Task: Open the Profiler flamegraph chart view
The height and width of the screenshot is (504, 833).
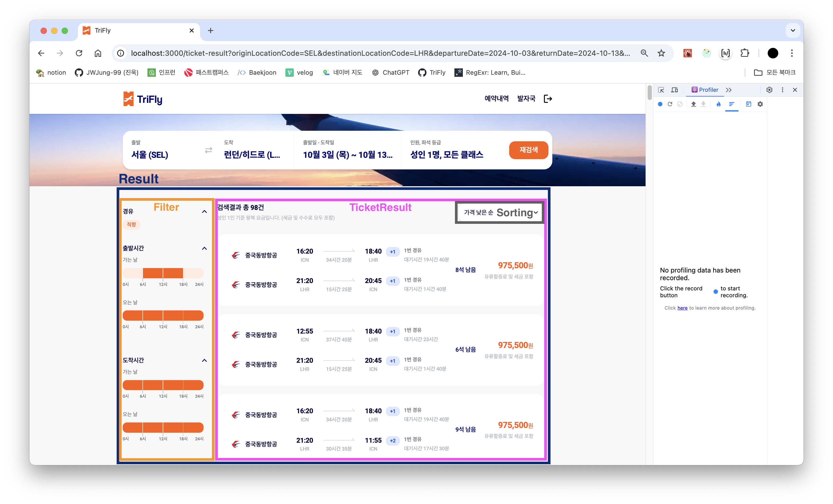Action: (x=718, y=104)
